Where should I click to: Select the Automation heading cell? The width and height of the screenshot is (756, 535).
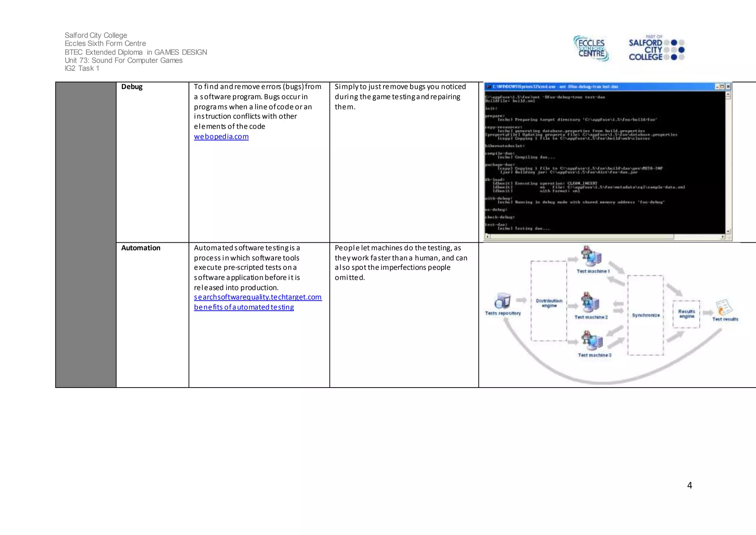tap(141, 248)
